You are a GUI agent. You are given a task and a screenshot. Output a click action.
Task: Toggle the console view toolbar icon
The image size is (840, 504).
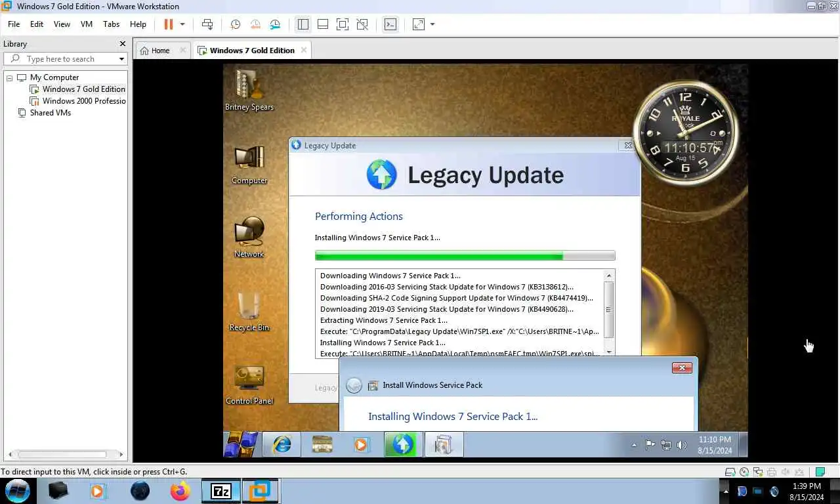coord(390,24)
